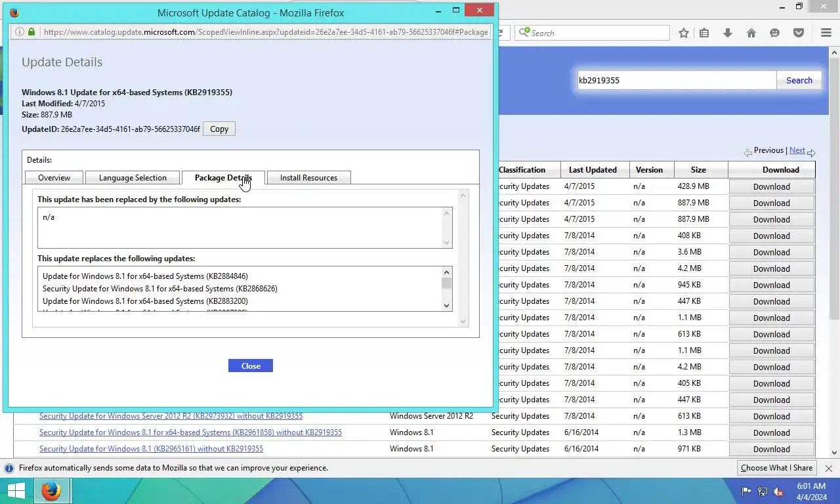Open KB2973932 Windows Server 2012 R2 link

tap(171, 415)
